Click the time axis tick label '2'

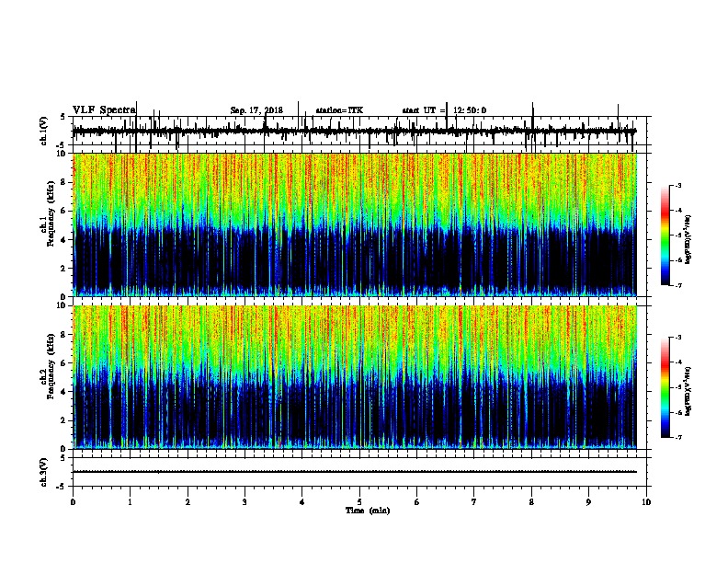(188, 502)
